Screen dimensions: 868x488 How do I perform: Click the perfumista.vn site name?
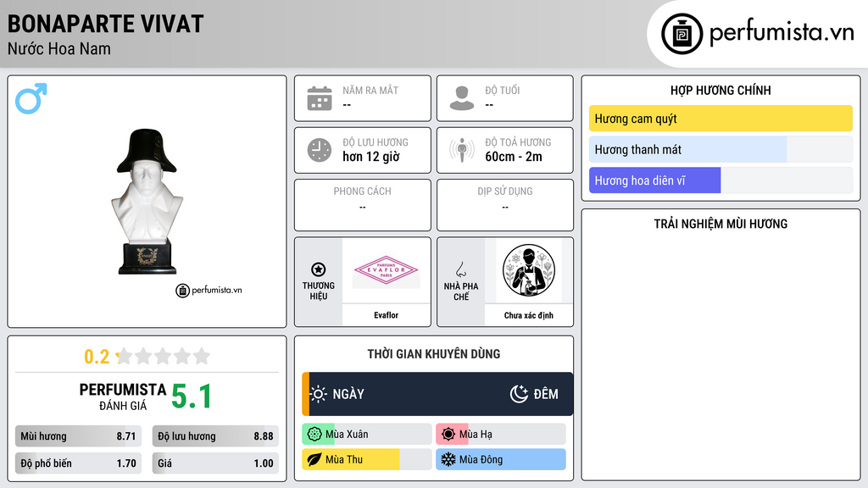(782, 32)
